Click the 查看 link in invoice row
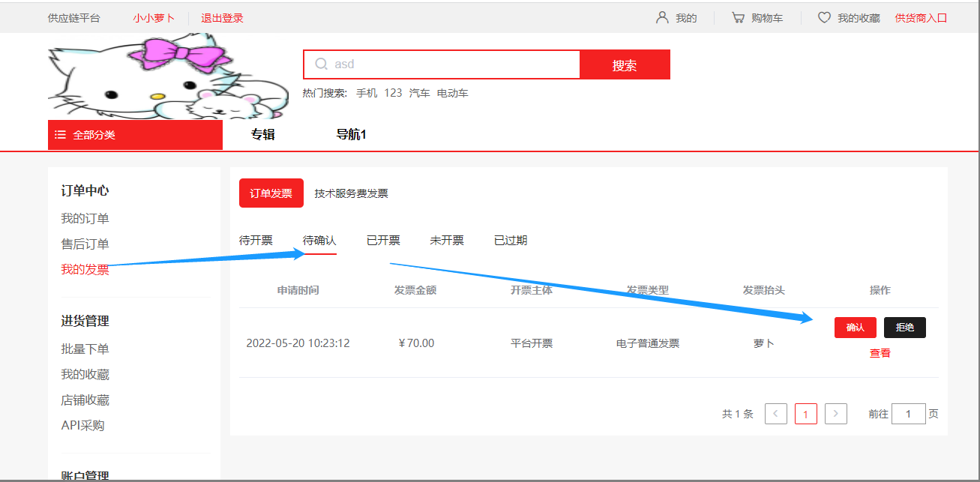 point(880,353)
